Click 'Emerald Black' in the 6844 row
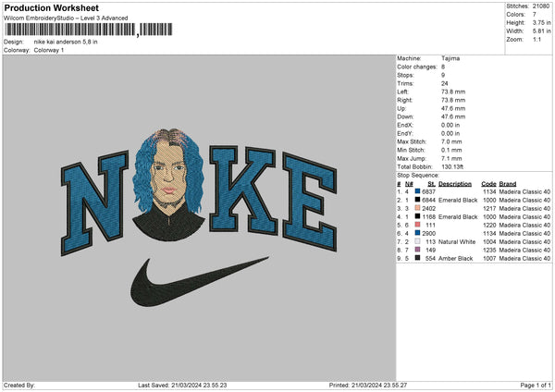 click(458, 201)
